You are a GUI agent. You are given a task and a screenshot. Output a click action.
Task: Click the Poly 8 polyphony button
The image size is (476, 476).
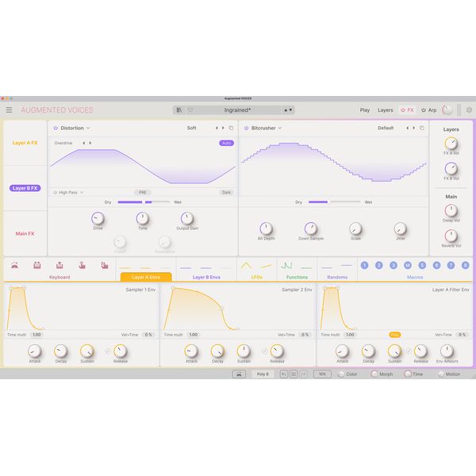coord(263,374)
